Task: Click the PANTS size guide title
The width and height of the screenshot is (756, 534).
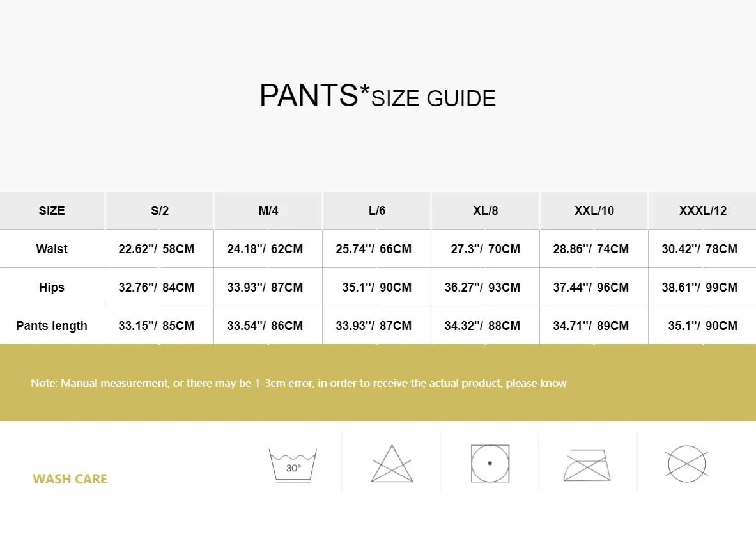Action: point(377,97)
